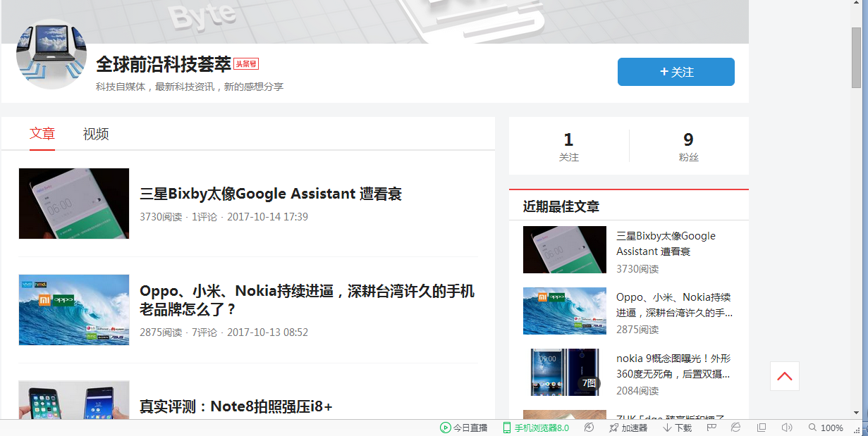The image size is (868, 436).
Task: Click the account name 全球前沿科技荟萃
Action: 164,64
